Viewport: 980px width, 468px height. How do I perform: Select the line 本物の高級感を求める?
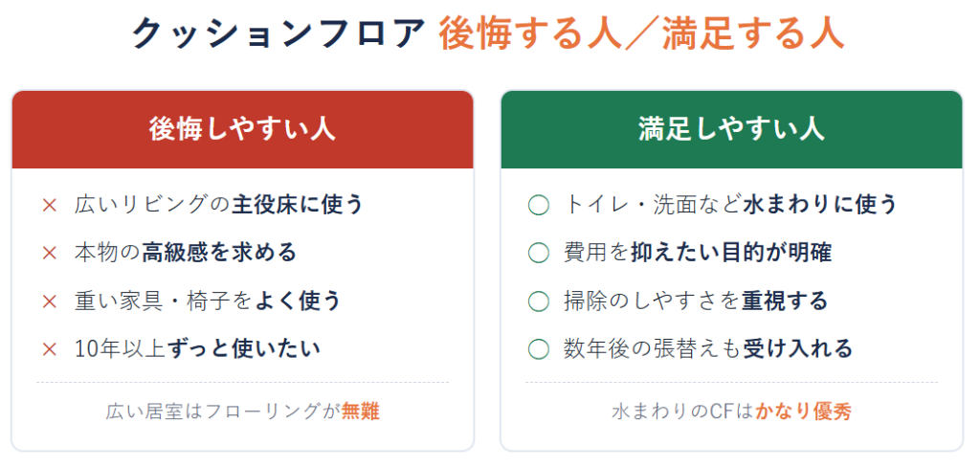click(185, 253)
